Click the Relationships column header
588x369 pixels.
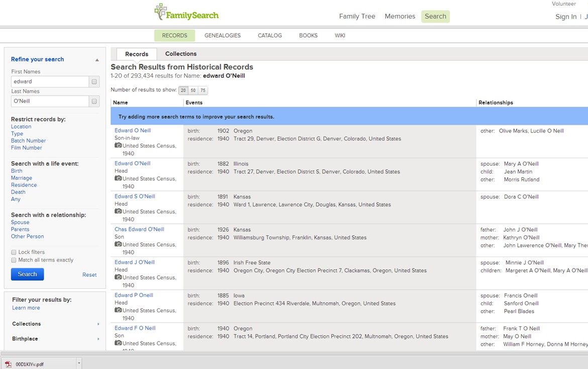[x=496, y=102]
